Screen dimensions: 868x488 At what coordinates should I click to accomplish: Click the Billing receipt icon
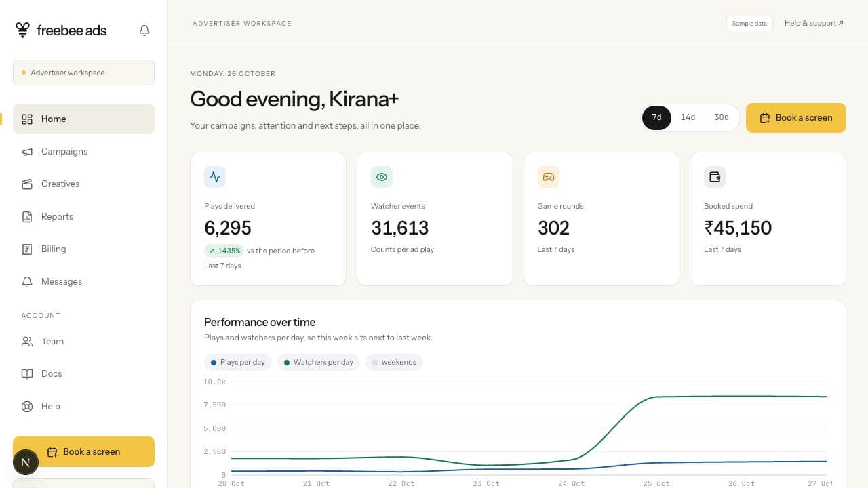[x=27, y=249]
